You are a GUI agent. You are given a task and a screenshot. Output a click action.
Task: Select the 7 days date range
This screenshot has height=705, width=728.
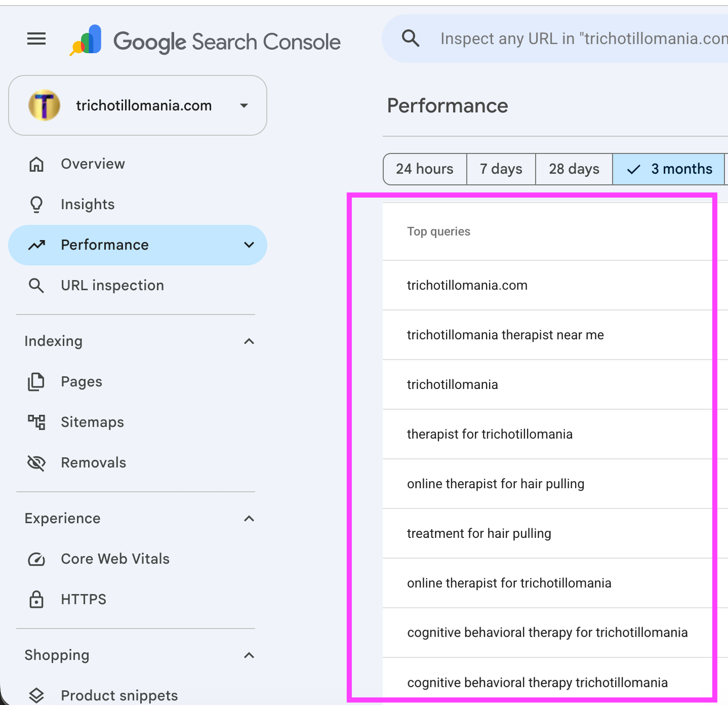pyautogui.click(x=501, y=169)
